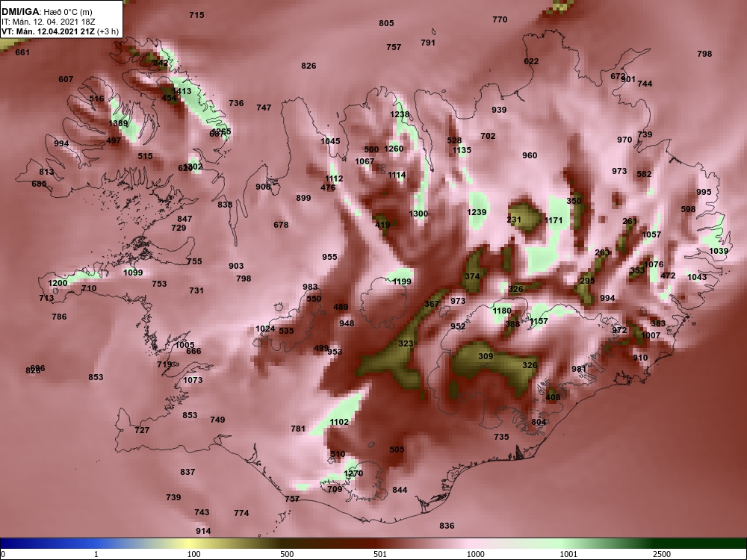747x560 pixels.
Task: Click map value 939
Action: [x=499, y=110]
